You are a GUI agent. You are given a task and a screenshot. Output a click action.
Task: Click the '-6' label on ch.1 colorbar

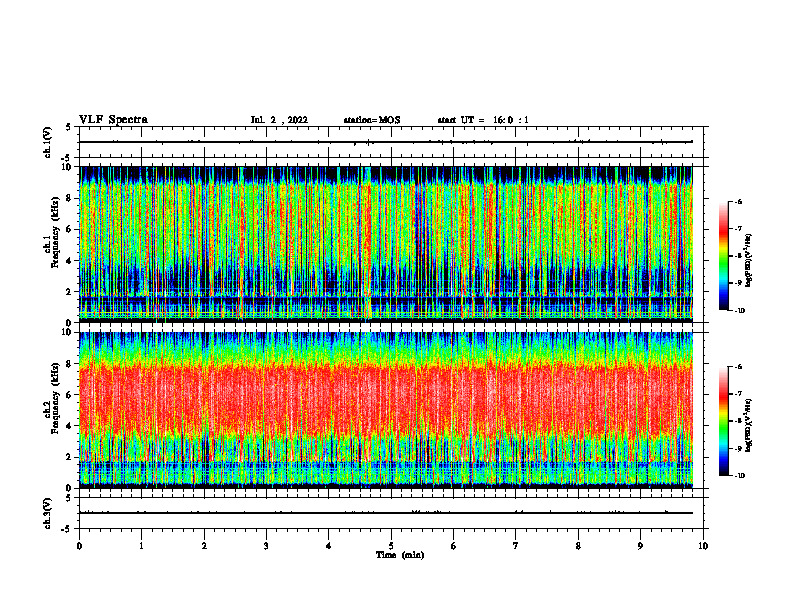pos(738,201)
